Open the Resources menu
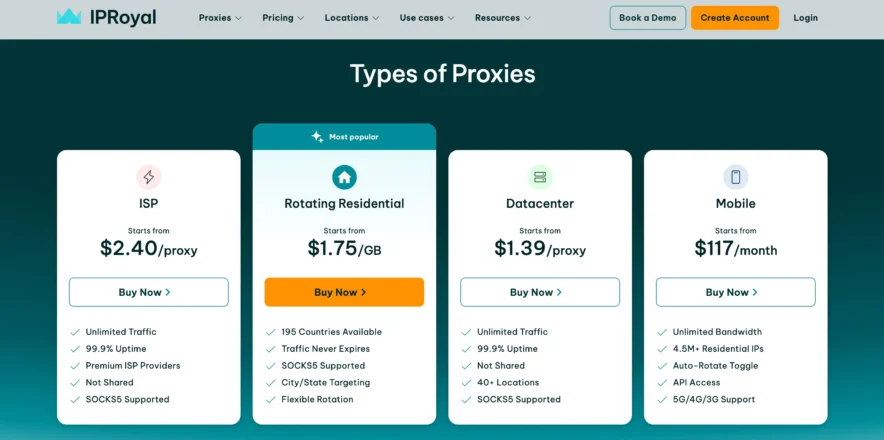The height and width of the screenshot is (440, 884). pos(503,18)
